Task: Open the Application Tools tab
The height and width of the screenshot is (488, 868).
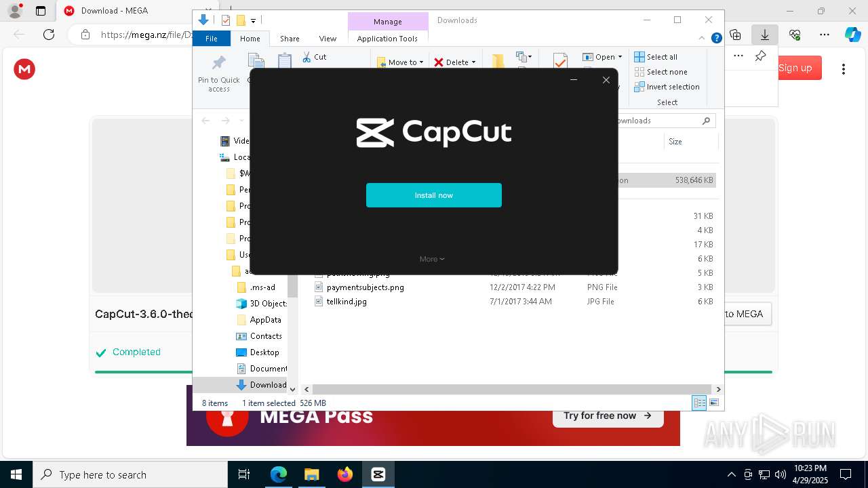Action: 387,39
